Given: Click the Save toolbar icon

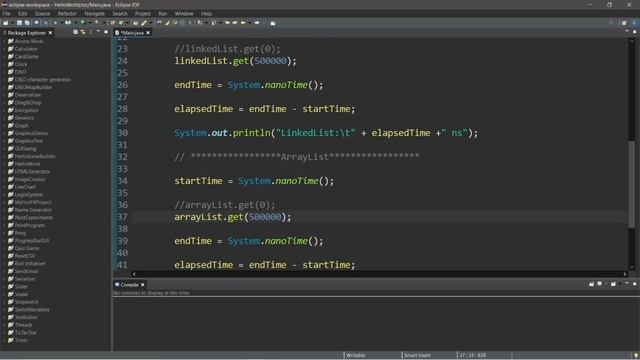Looking at the screenshot, I should pos(19,23).
